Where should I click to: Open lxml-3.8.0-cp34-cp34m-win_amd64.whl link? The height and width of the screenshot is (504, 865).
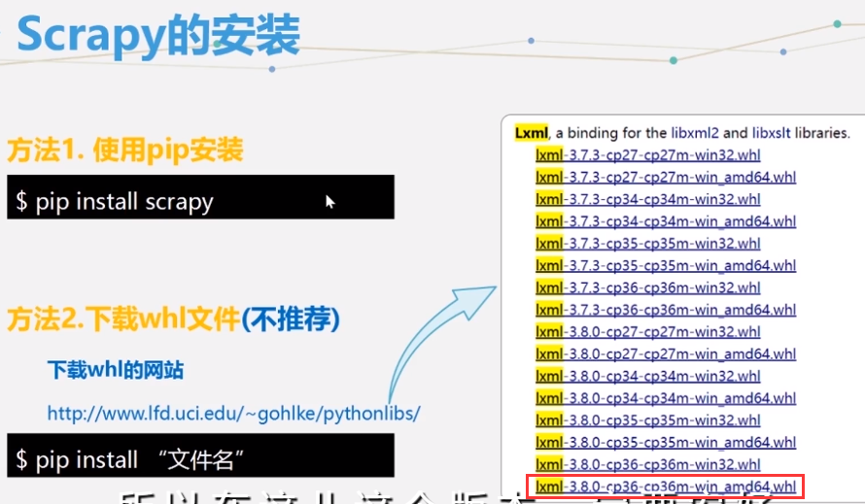(666, 397)
